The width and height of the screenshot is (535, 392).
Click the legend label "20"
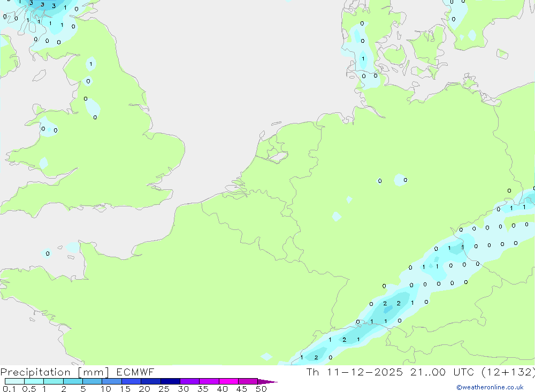pyautogui.click(x=144, y=389)
